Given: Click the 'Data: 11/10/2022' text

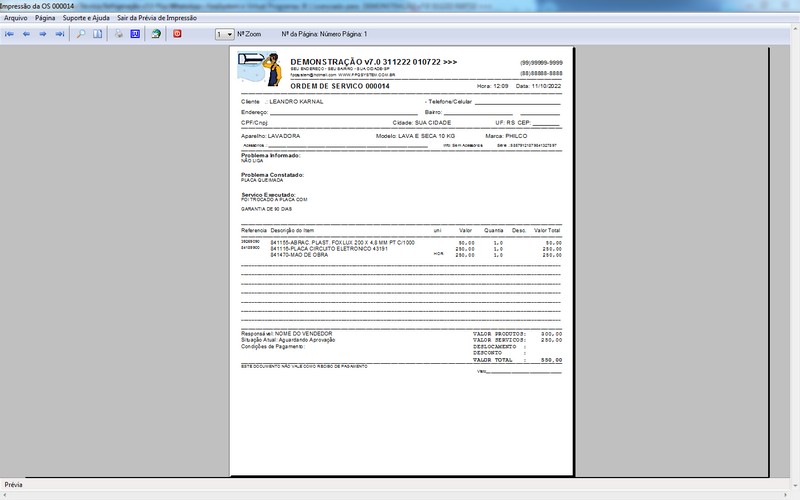Looking at the screenshot, I should coord(538,86).
